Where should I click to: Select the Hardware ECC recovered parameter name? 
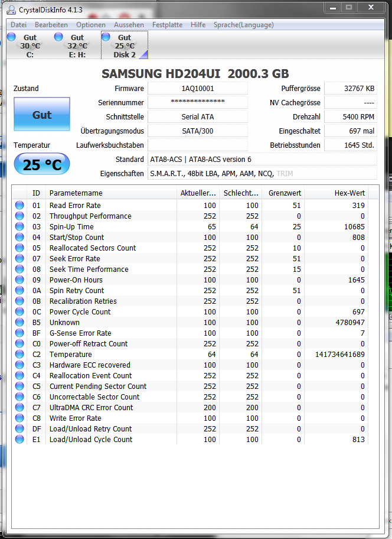90,365
